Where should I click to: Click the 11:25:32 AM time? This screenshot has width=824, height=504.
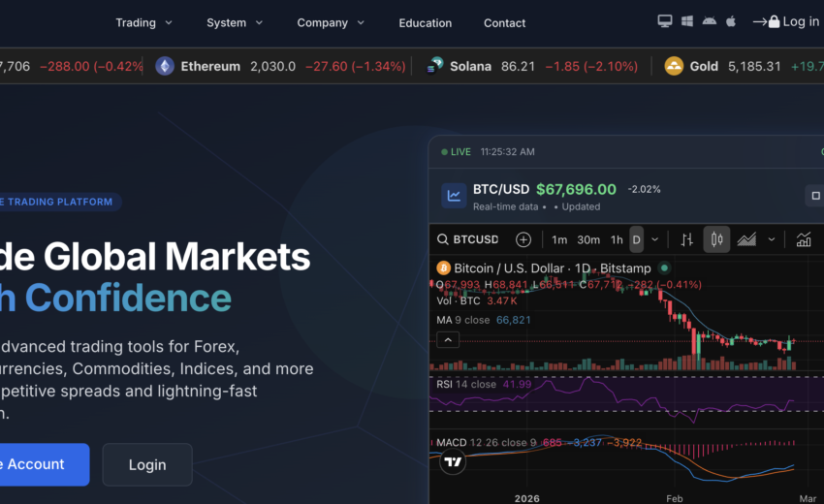[x=508, y=152]
